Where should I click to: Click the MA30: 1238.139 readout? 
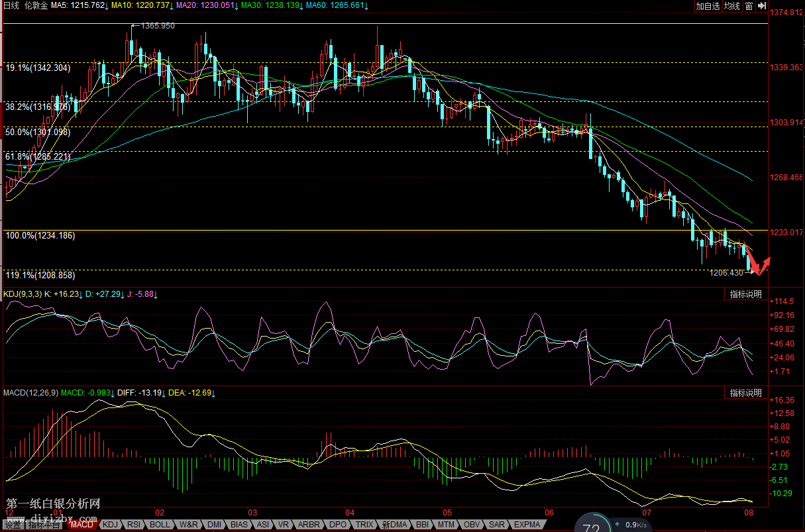point(271,5)
